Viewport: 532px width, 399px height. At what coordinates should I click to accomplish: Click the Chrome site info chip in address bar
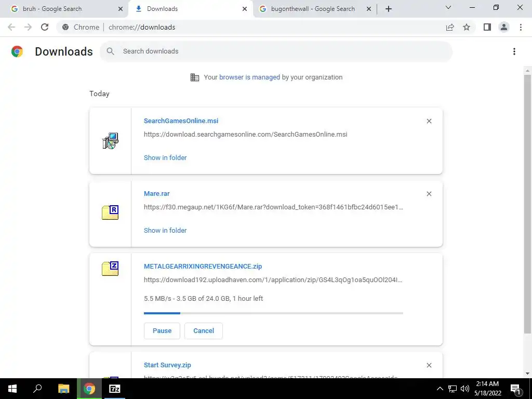81,27
